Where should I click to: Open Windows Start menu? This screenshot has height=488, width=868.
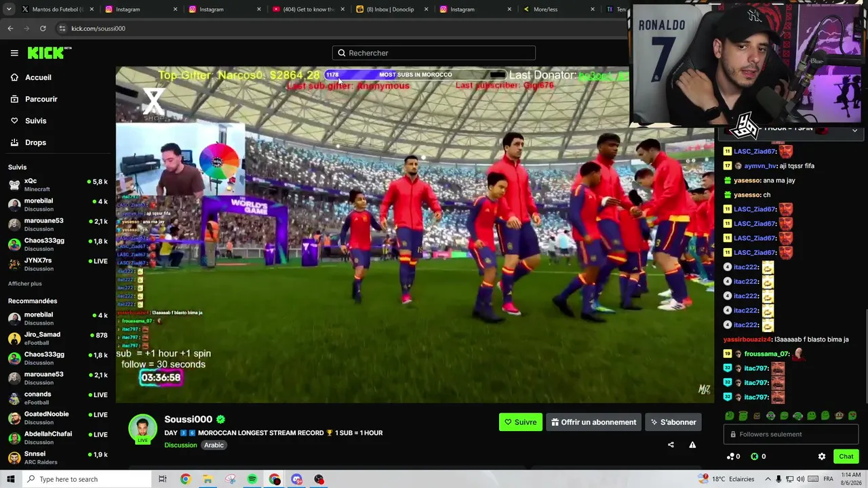coord(11,479)
